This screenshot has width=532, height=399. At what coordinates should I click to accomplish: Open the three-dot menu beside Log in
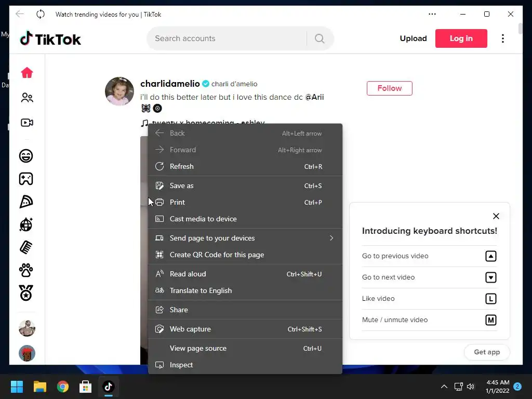pyautogui.click(x=503, y=38)
